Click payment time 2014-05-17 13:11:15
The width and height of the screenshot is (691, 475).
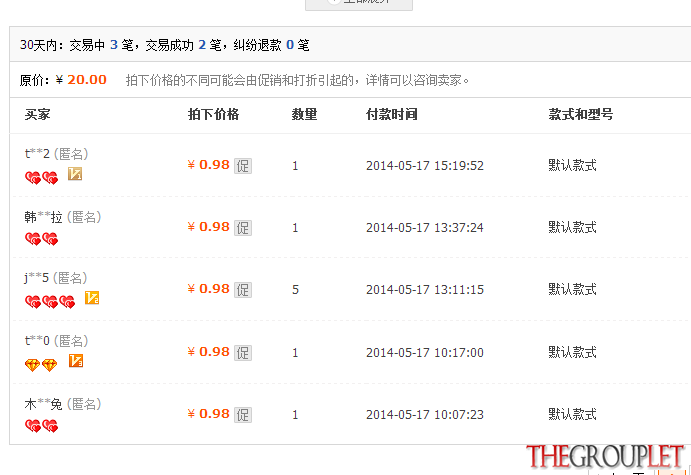[425, 289]
